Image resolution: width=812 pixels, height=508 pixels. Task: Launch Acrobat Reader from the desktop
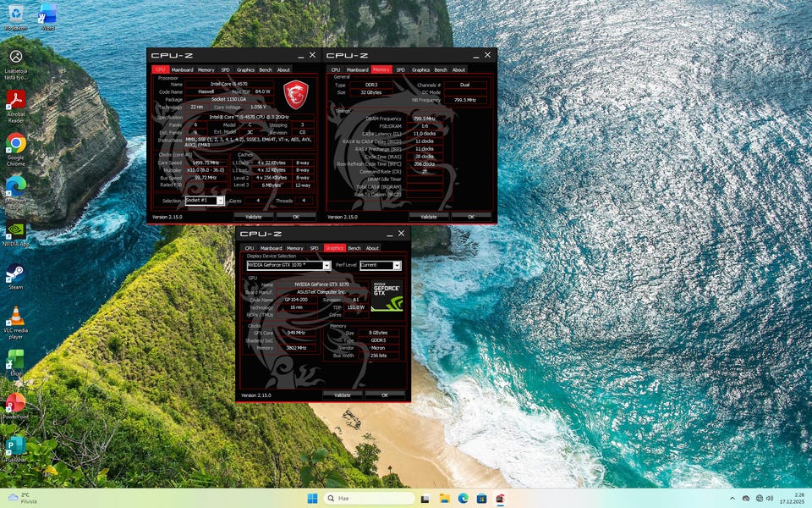pos(15,107)
